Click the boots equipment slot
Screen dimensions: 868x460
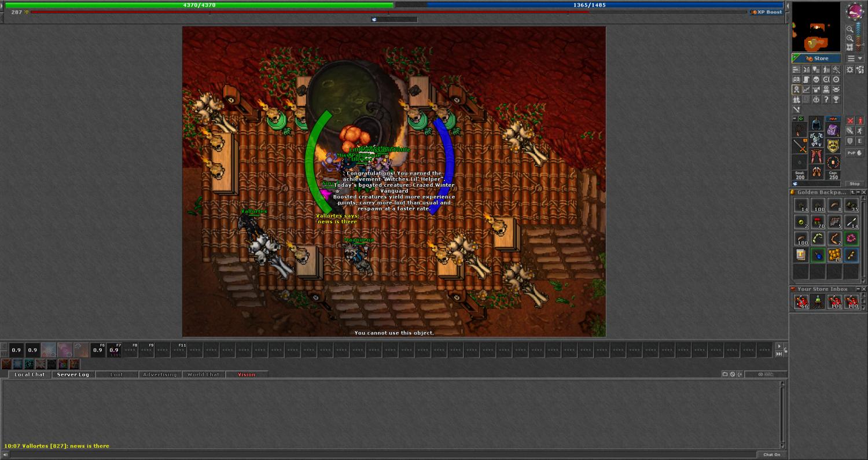point(816,172)
